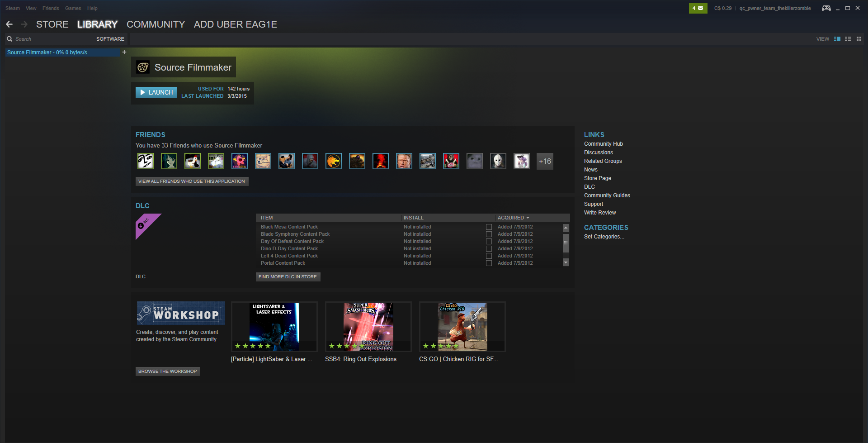This screenshot has height=443, width=868.
Task: Click the C$ 0.29 wallet balance
Action: click(723, 8)
